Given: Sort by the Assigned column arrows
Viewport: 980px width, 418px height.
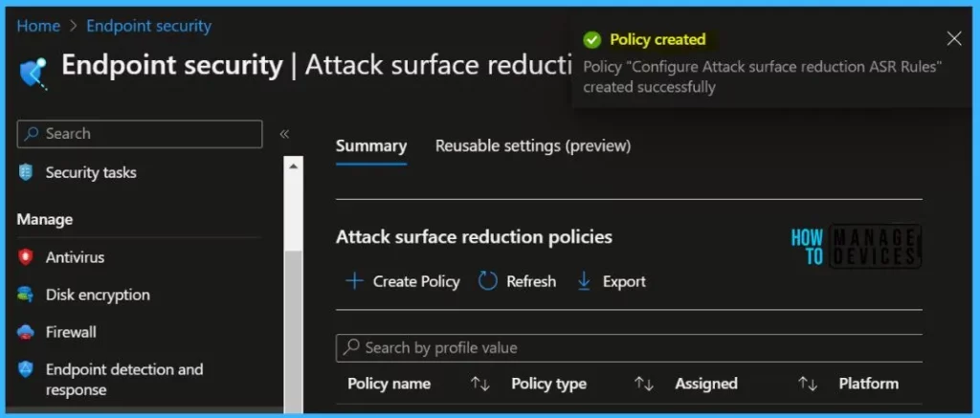Looking at the screenshot, I should pyautogui.click(x=808, y=384).
